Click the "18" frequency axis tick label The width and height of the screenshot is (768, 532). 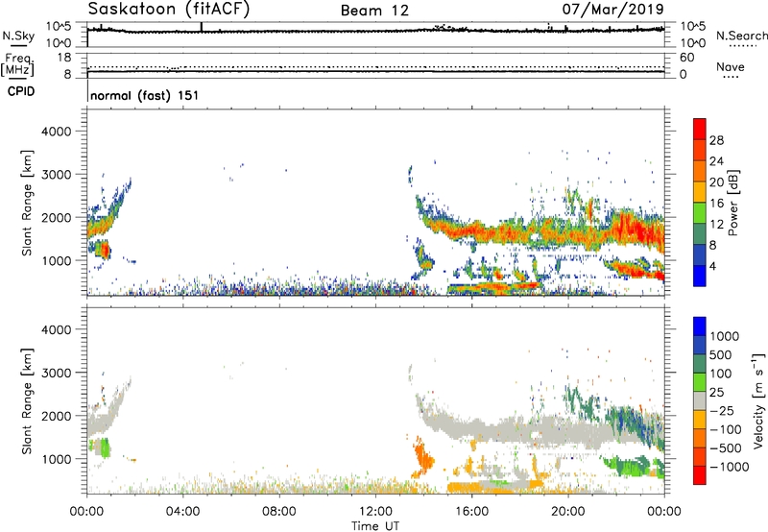pos(64,58)
